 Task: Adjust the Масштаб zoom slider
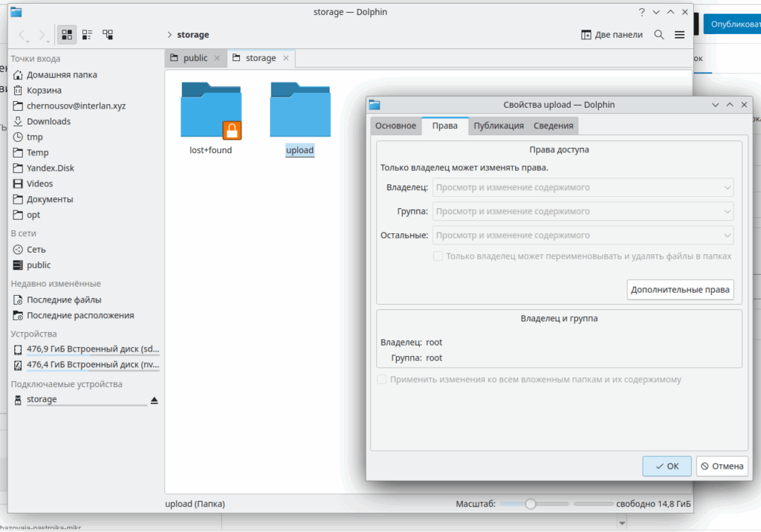(x=531, y=504)
